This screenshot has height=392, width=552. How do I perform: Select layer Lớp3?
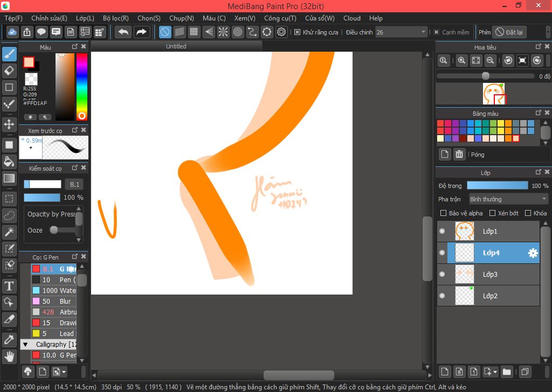[488, 274]
